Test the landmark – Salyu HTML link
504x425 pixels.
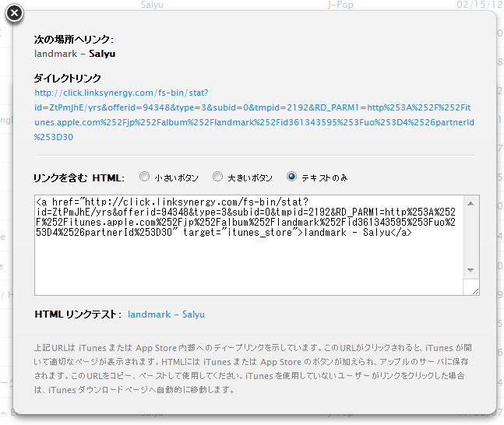pos(166,314)
